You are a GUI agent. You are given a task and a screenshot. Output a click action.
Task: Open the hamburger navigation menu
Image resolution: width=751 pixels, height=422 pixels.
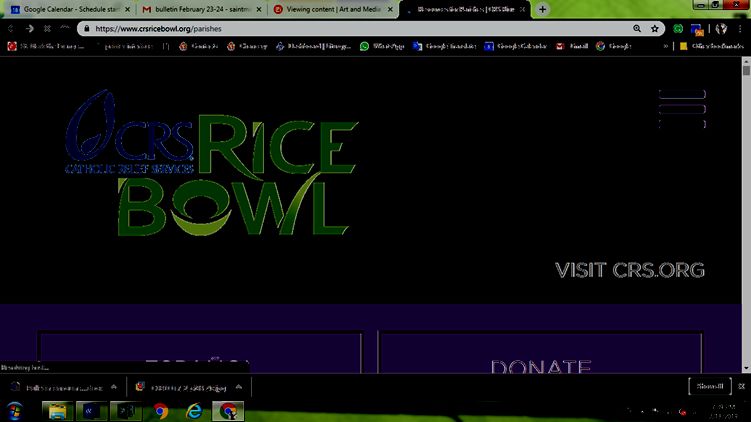click(x=682, y=109)
